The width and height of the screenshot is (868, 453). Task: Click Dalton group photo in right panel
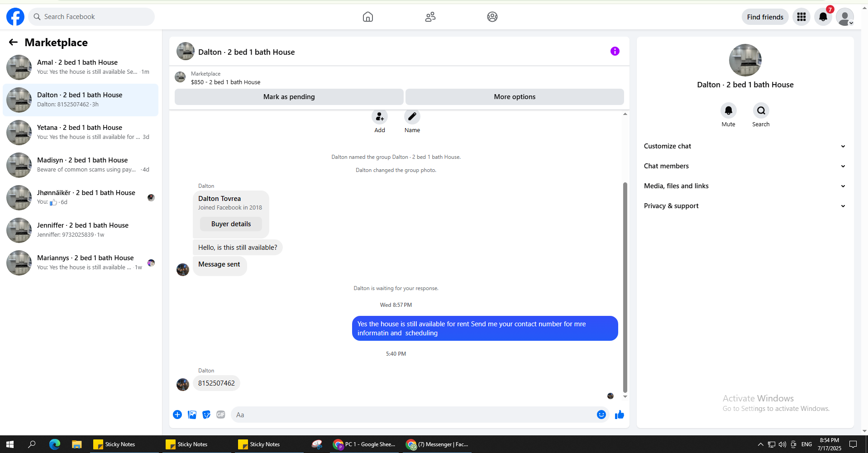tap(745, 60)
